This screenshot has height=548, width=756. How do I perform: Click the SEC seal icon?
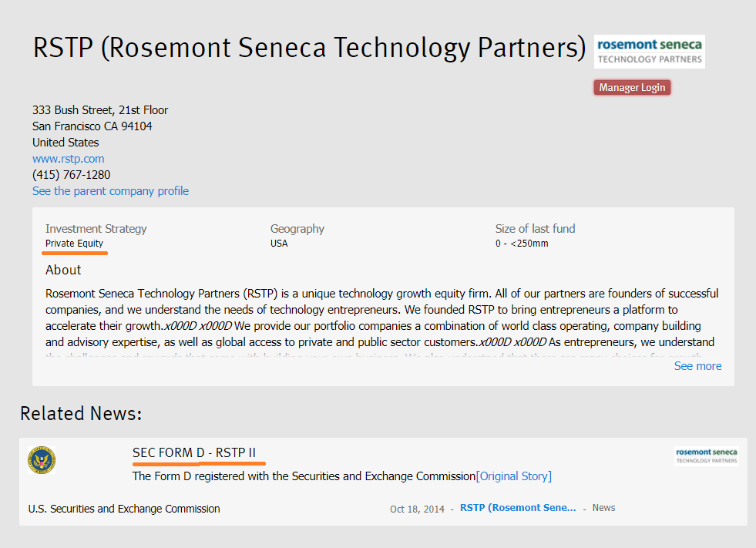pyautogui.click(x=42, y=460)
